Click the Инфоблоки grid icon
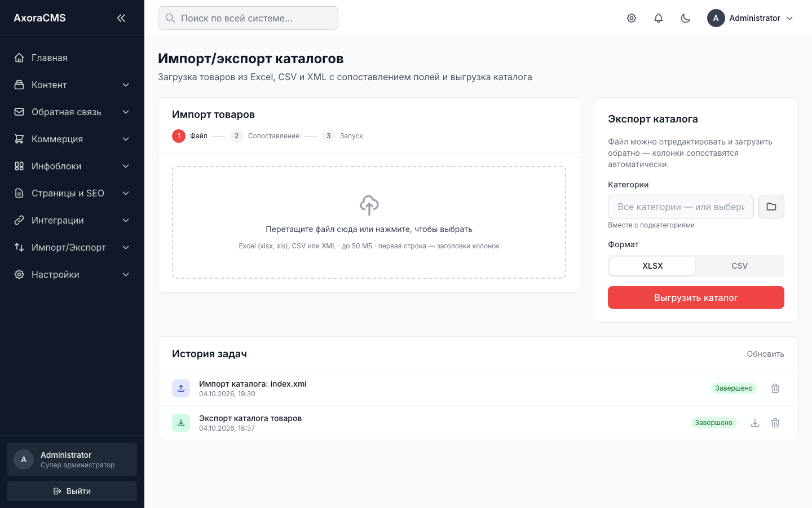Viewport: 812px width, 508px height. tap(19, 166)
